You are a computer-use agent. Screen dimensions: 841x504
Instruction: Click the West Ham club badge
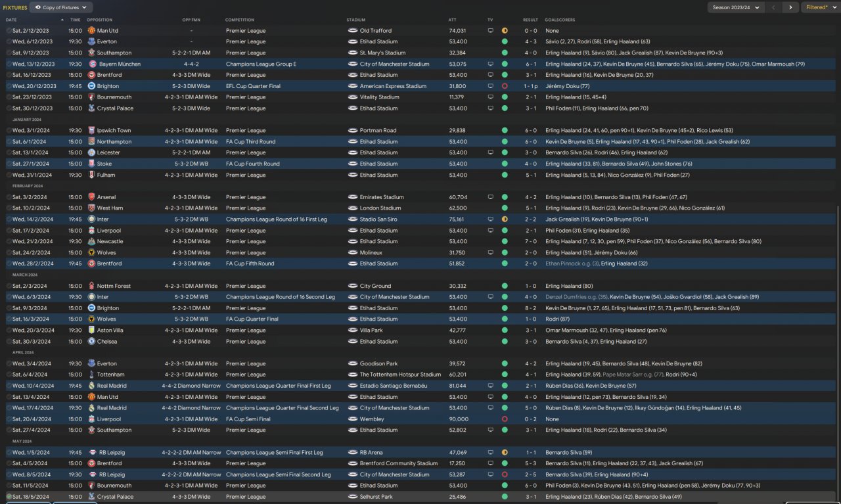click(91, 208)
